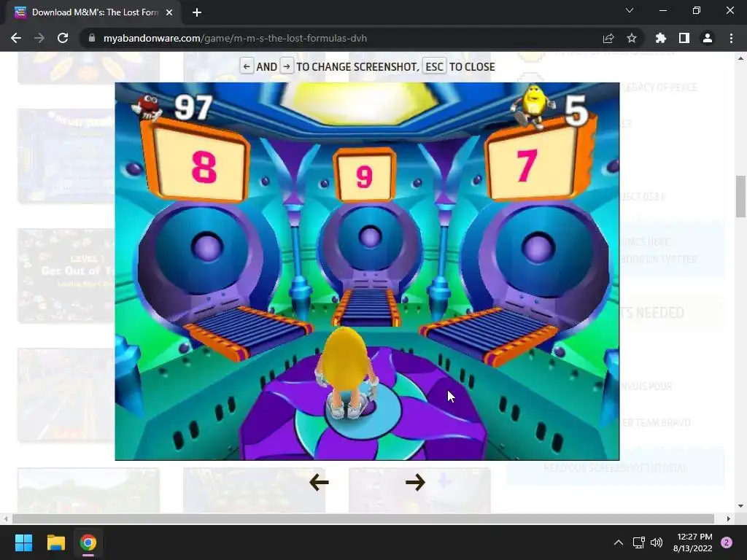
Task: Show previous screenshot with left arrow
Action: 319,483
